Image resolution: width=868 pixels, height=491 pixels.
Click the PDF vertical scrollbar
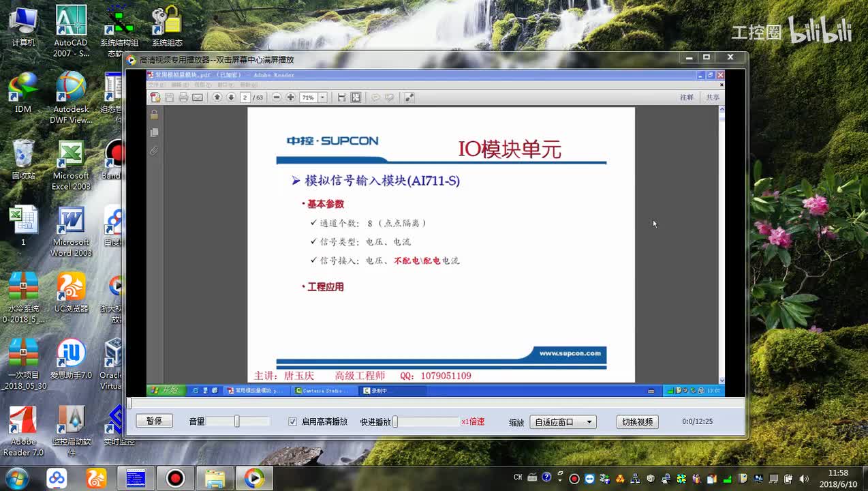(722, 245)
